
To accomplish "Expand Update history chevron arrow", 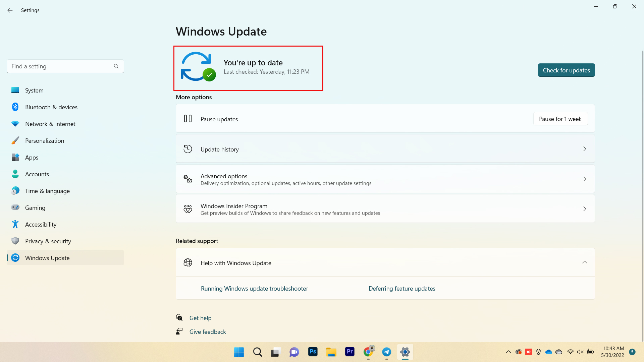I will click(584, 149).
